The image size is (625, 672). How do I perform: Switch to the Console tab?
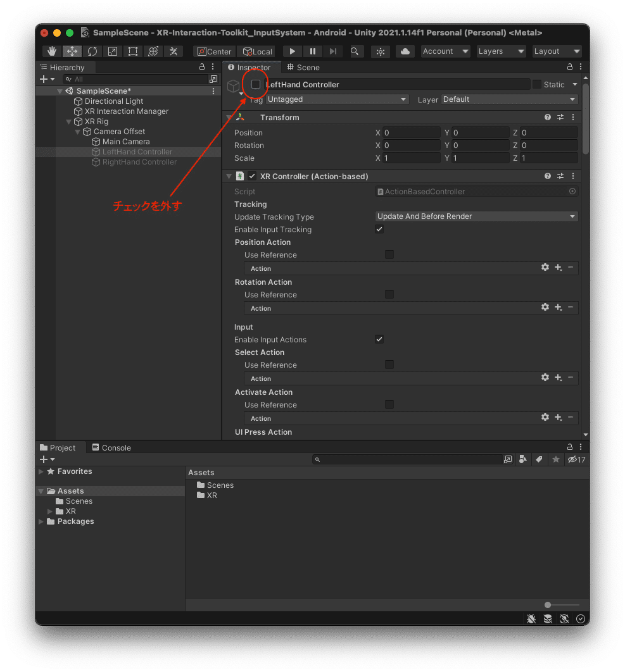[111, 447]
